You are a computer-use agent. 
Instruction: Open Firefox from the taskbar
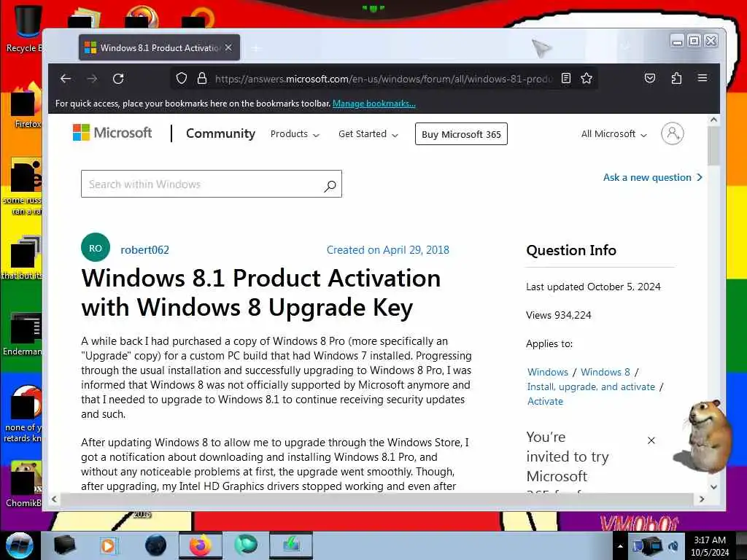pyautogui.click(x=200, y=545)
